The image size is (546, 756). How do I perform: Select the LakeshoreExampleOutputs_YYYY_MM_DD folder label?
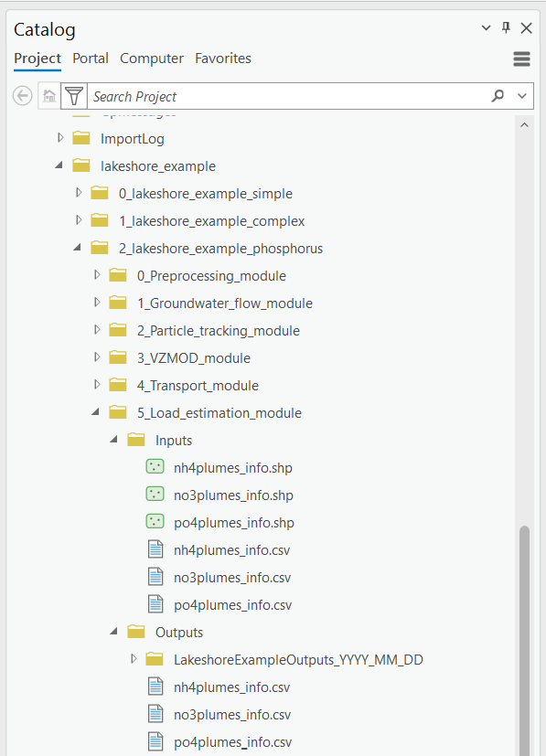click(x=298, y=660)
